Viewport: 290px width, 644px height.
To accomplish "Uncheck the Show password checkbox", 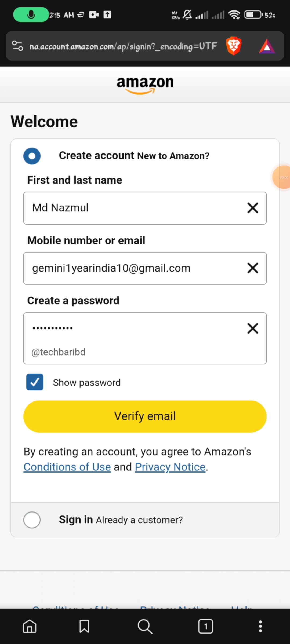I will tap(35, 382).
